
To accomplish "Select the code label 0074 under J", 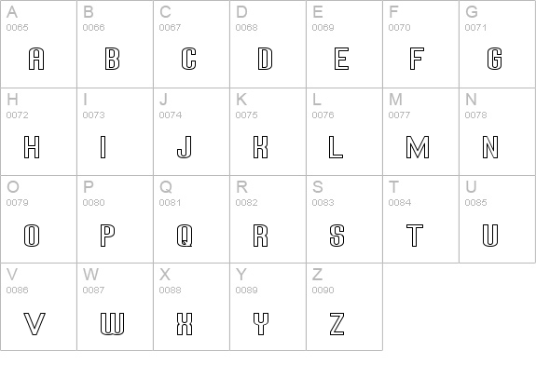I will coord(171,115).
